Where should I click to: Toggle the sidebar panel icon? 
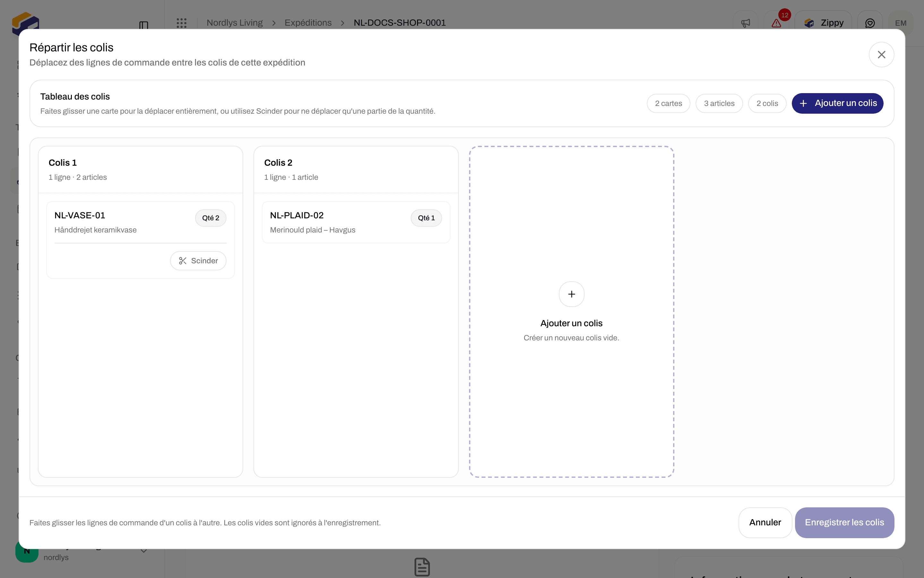click(x=143, y=25)
